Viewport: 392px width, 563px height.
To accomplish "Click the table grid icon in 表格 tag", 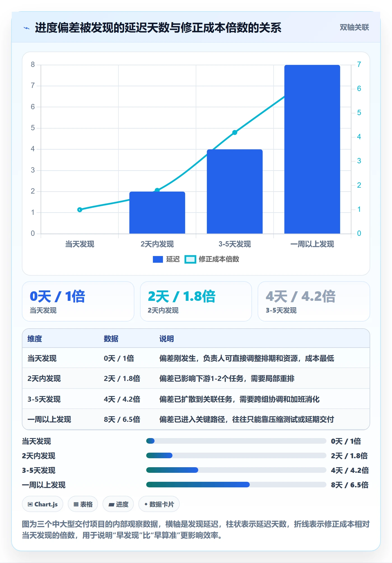I will coord(76,504).
